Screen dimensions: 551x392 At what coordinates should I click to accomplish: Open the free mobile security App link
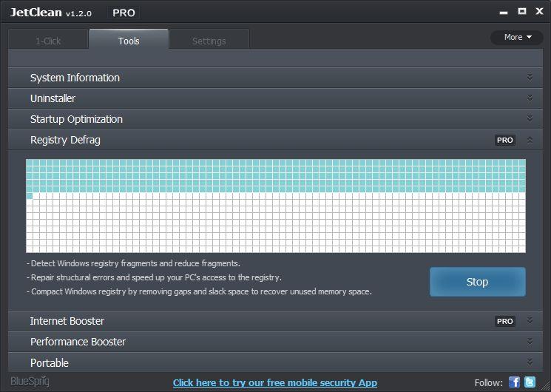(275, 382)
